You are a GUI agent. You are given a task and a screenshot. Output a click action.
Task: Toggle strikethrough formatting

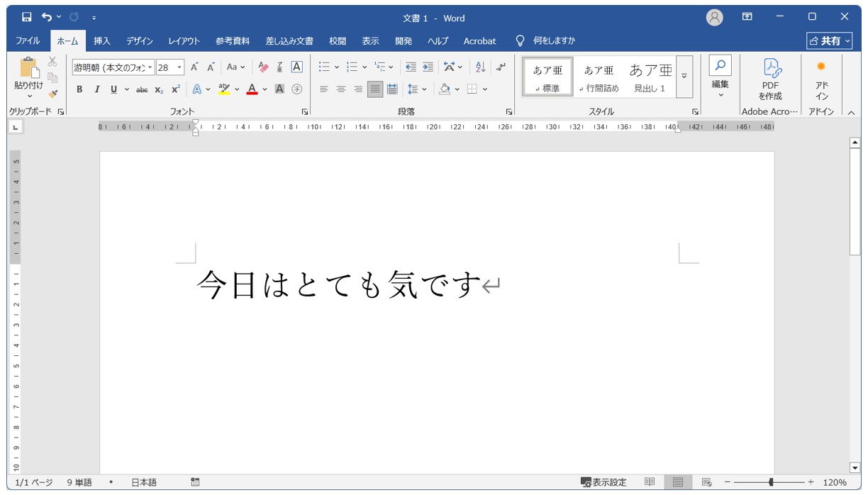[x=142, y=89]
